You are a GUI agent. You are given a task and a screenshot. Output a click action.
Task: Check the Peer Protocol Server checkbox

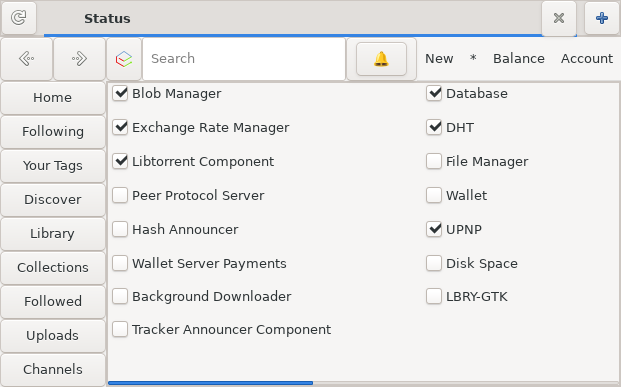[120, 195]
